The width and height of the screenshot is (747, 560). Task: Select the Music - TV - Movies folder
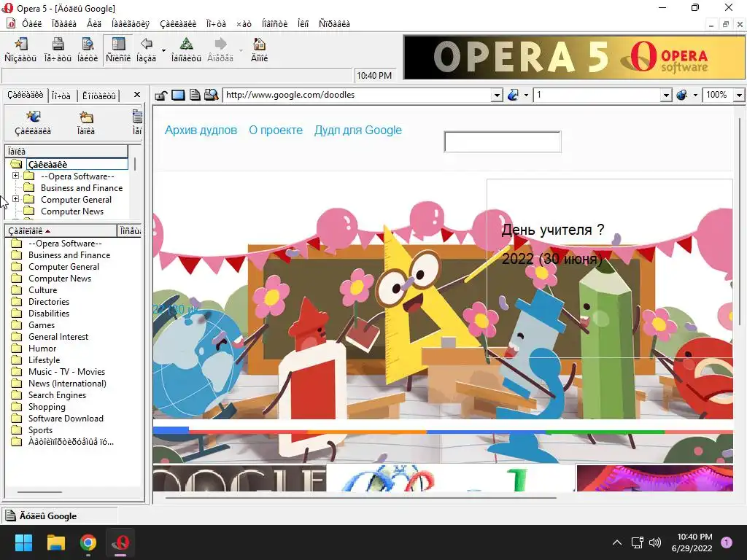pos(66,372)
